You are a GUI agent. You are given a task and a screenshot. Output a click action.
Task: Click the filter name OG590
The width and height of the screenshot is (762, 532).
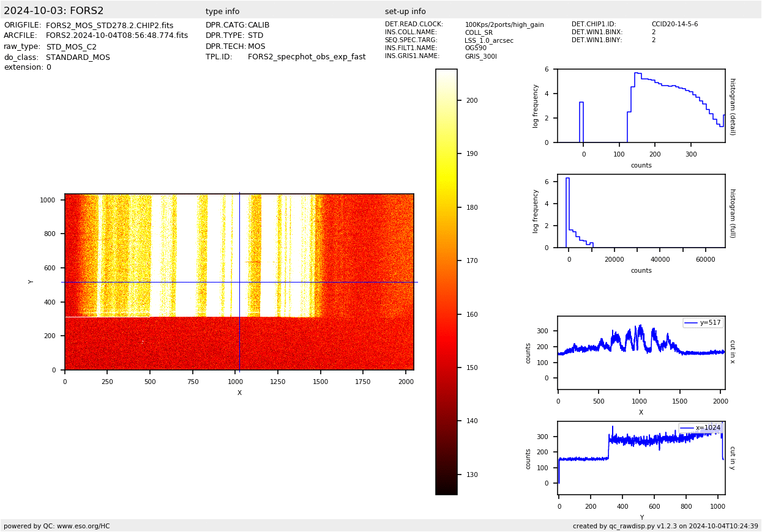pos(476,48)
